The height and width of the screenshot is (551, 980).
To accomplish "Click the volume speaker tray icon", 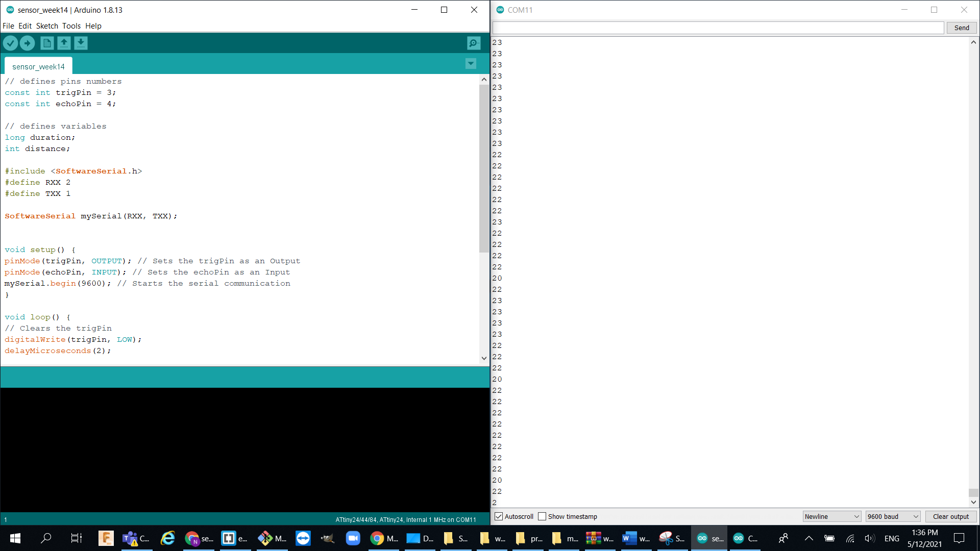I will [870, 538].
